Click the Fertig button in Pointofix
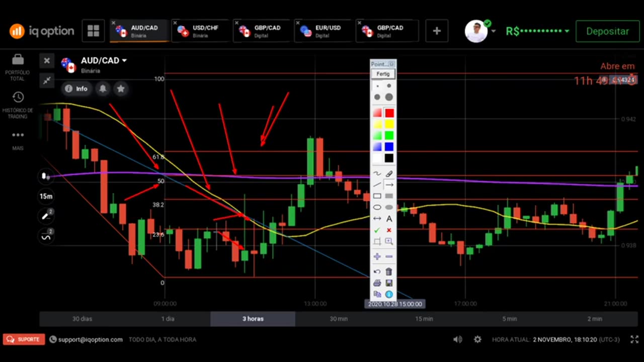 pyautogui.click(x=383, y=74)
